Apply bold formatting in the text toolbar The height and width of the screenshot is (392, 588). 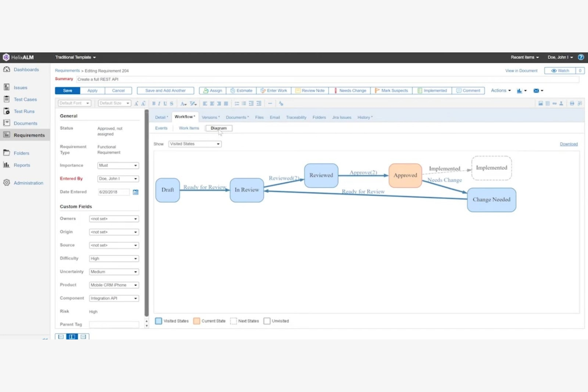[153, 103]
